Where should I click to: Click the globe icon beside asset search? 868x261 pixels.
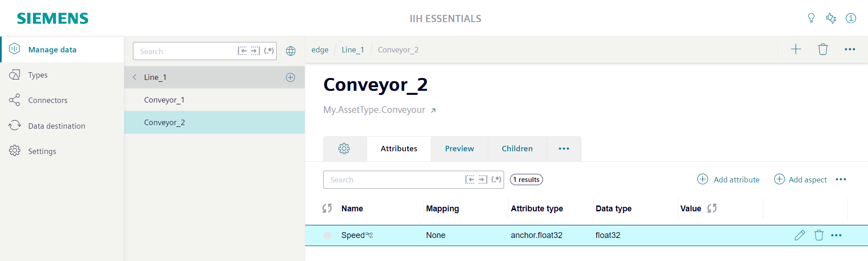click(291, 51)
